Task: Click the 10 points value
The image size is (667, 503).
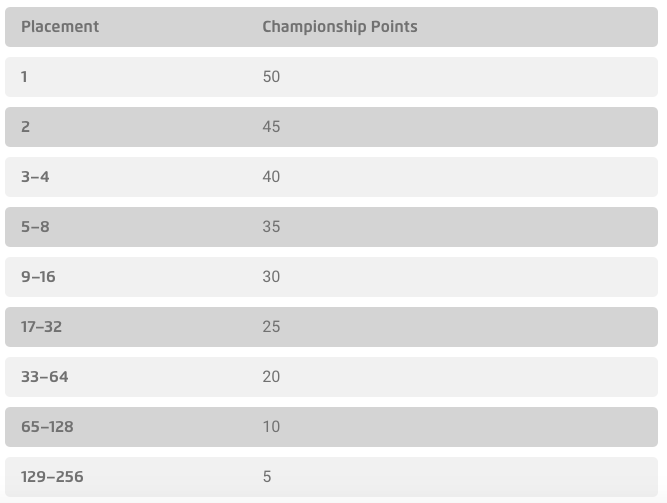Action: [271, 427]
